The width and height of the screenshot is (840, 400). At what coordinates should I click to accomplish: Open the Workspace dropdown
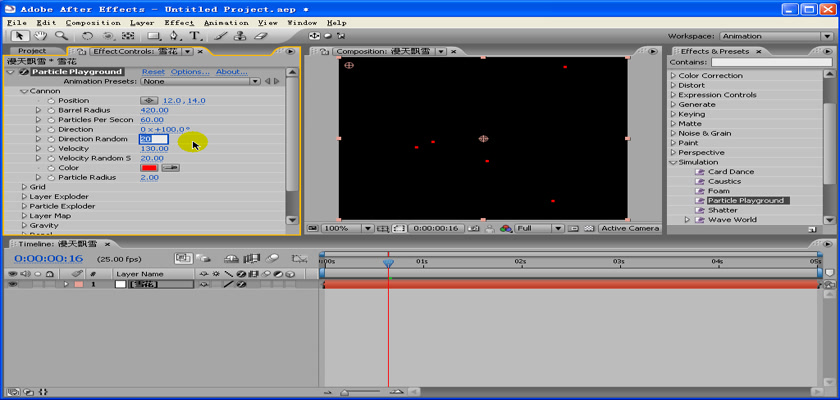[x=777, y=36]
